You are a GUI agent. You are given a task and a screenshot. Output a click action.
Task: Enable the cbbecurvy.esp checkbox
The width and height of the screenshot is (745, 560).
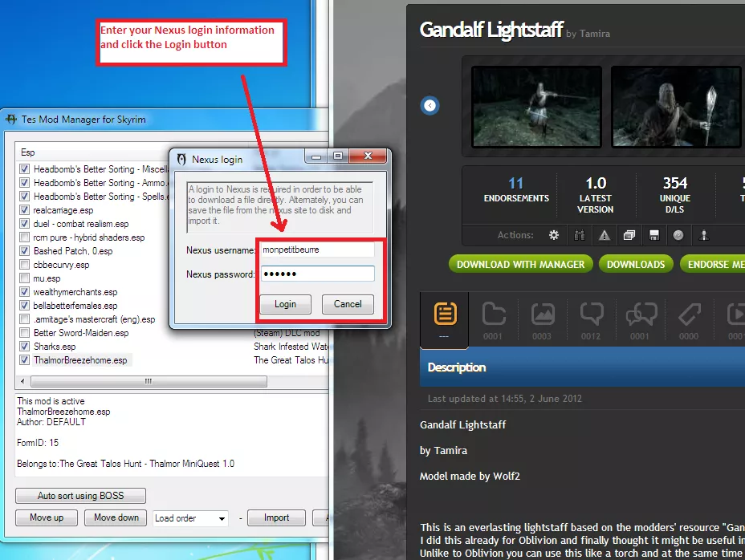click(x=24, y=265)
